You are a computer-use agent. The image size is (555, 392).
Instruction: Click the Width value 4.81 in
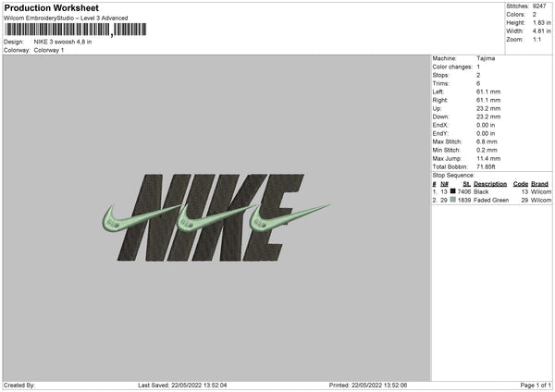point(541,31)
